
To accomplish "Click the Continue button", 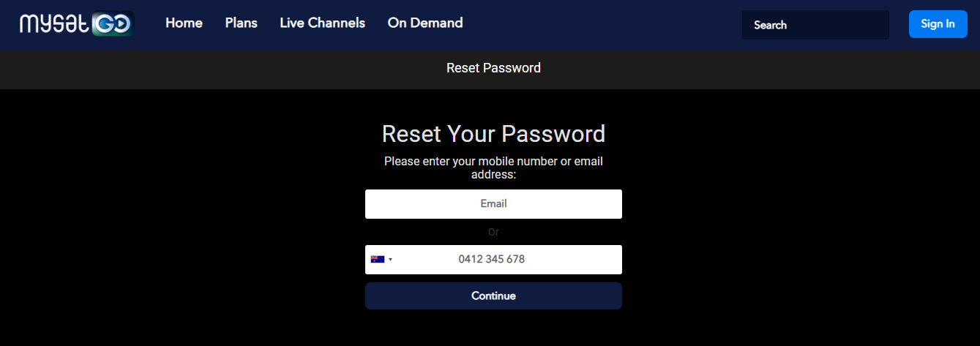I will point(493,296).
